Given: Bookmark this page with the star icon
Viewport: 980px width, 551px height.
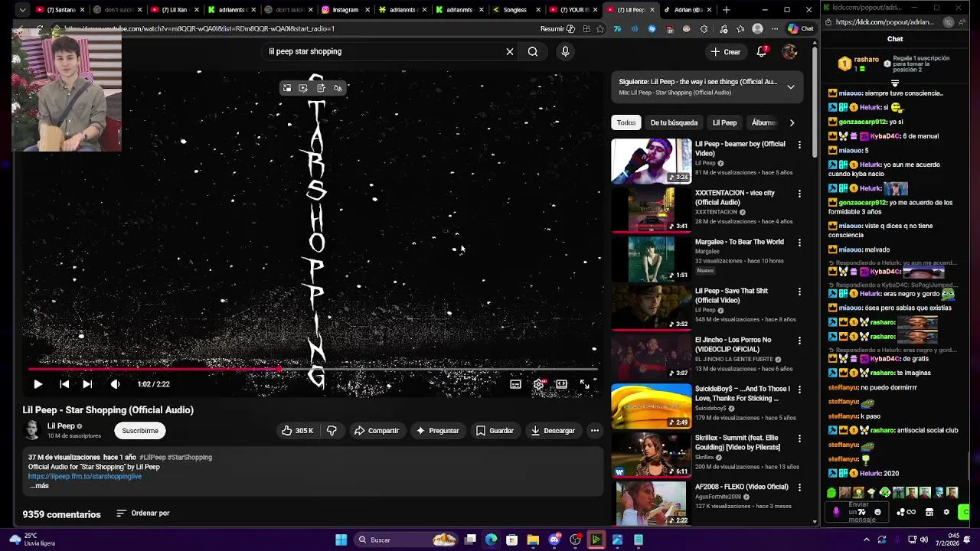Looking at the screenshot, I should [600, 29].
